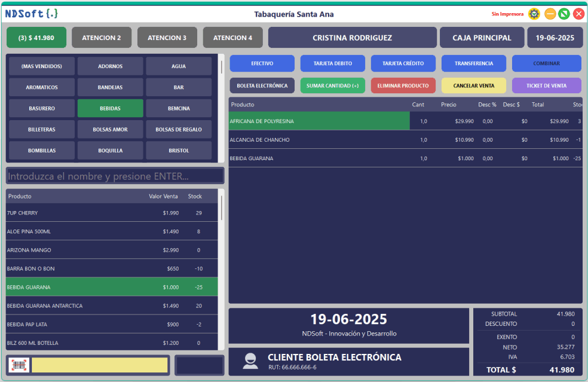Open the settings gear icon

click(534, 14)
